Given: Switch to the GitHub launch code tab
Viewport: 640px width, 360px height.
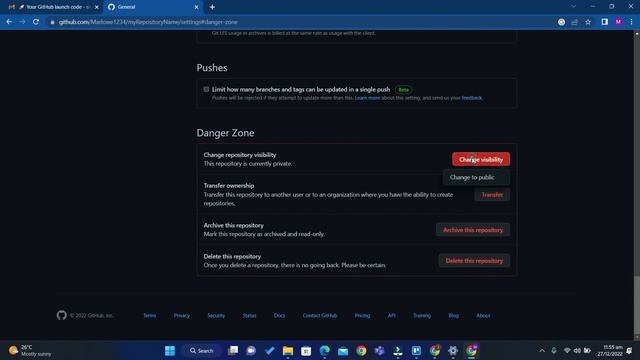Looking at the screenshot, I should pyautogui.click(x=54, y=7).
